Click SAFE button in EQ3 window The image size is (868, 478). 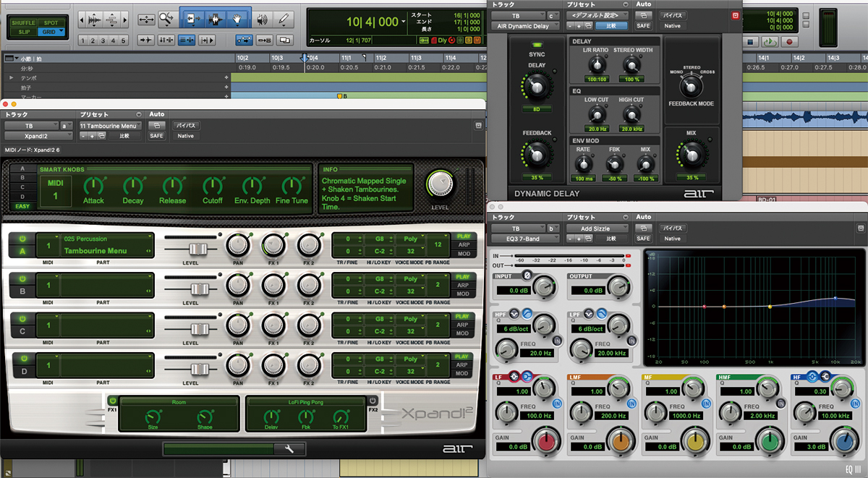click(644, 238)
